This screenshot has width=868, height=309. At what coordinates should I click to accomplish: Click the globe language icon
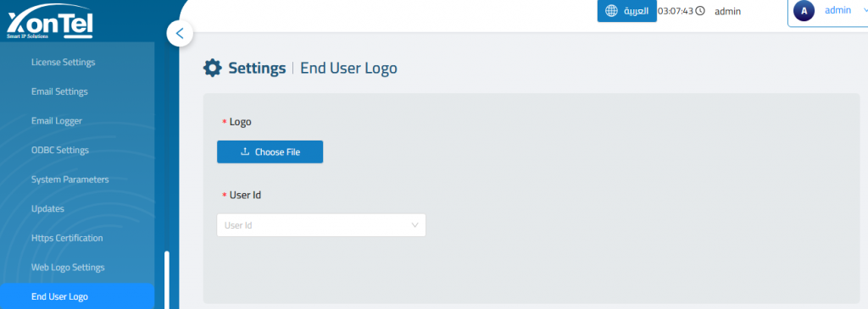coord(611,11)
